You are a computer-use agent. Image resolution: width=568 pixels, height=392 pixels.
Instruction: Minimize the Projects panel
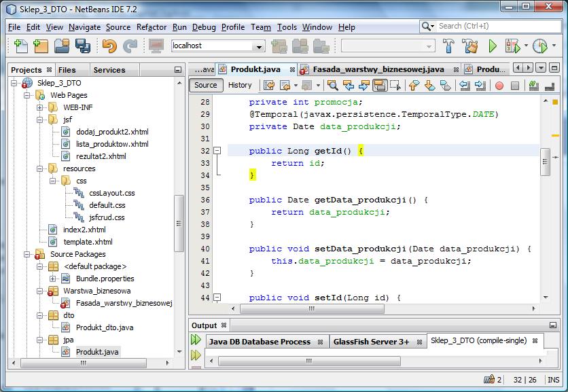click(178, 70)
